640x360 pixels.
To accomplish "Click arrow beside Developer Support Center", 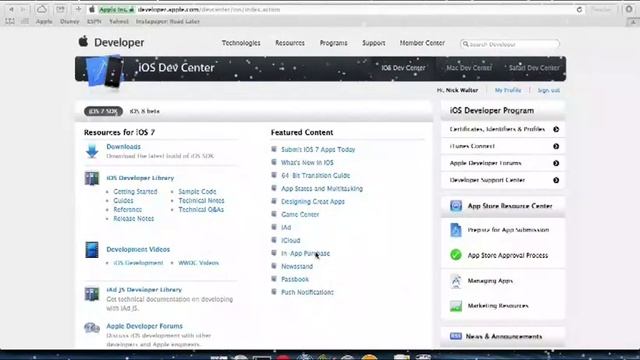I will tap(556, 180).
